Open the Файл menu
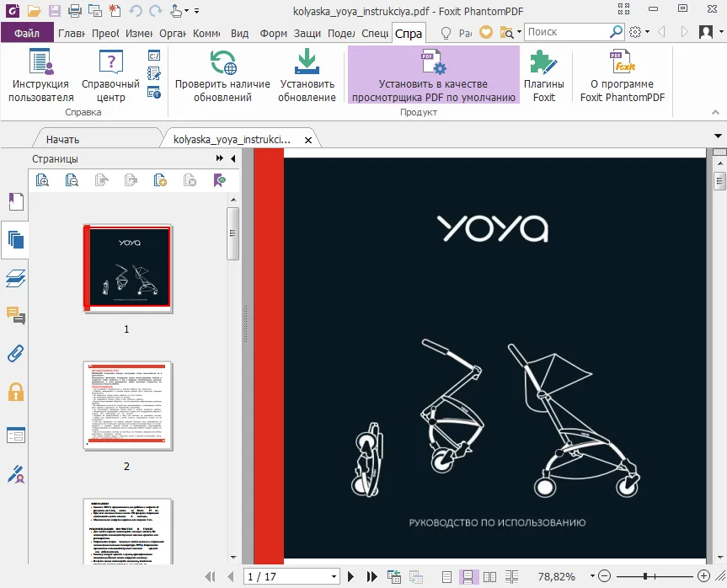This screenshot has width=727, height=588. pos(27,33)
